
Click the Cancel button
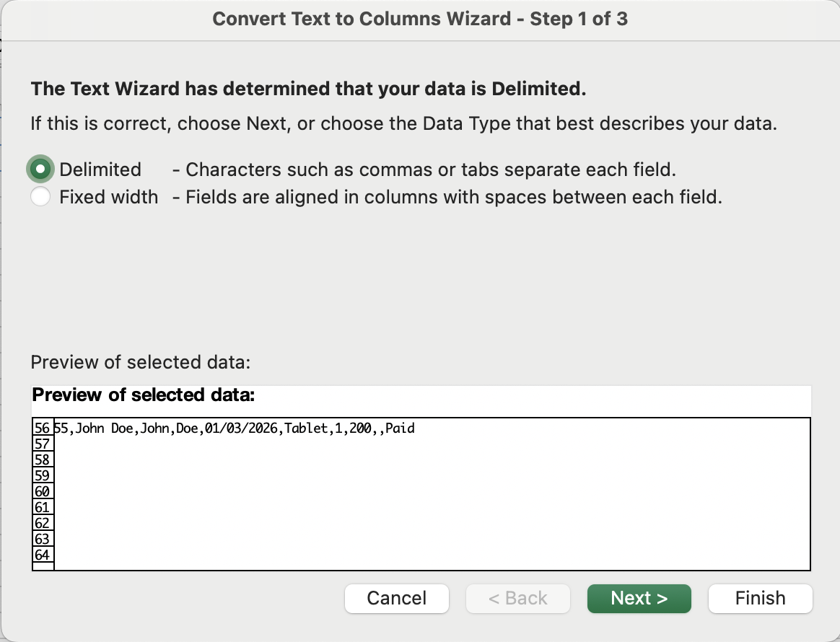[x=397, y=598]
